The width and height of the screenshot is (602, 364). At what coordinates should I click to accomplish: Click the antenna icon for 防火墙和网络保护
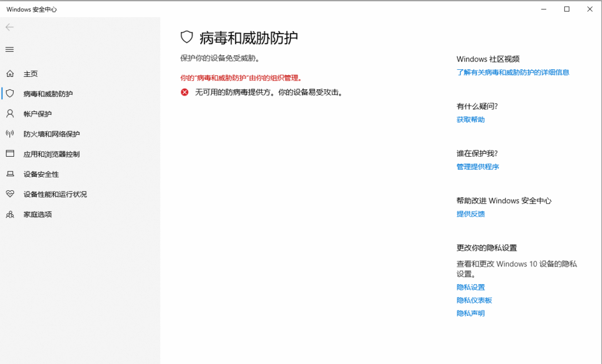coord(10,134)
